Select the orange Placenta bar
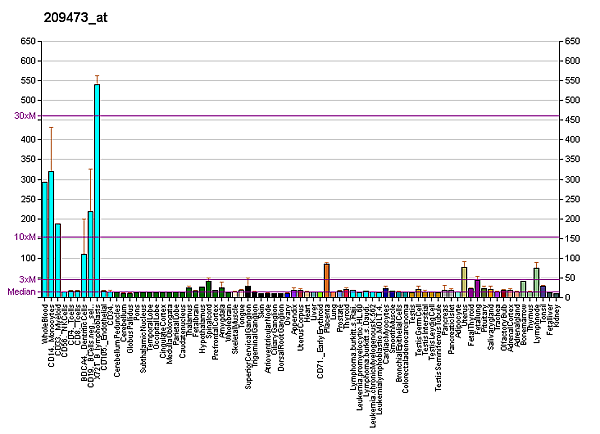The image size is (600, 434). 326,280
